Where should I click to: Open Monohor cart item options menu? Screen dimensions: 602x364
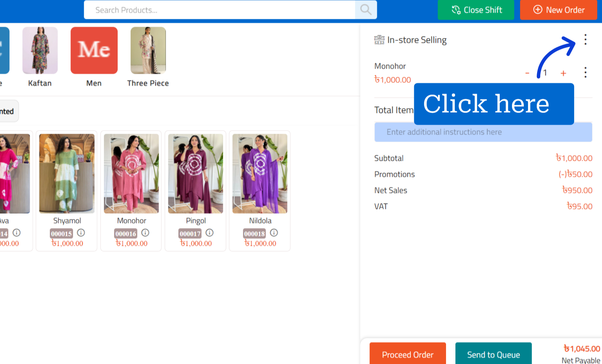point(585,73)
